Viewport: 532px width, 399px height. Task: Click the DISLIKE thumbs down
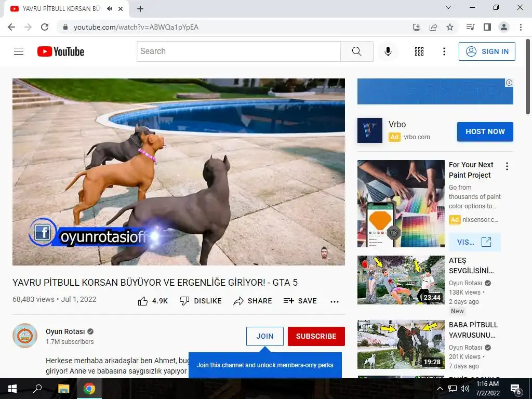[x=201, y=301]
